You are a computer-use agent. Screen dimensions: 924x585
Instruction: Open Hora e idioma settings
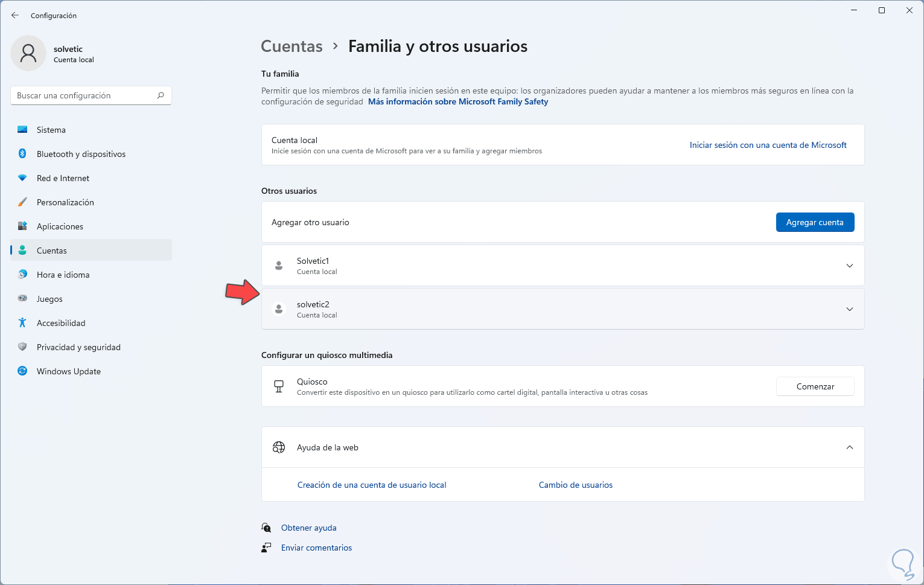pyautogui.click(x=63, y=275)
